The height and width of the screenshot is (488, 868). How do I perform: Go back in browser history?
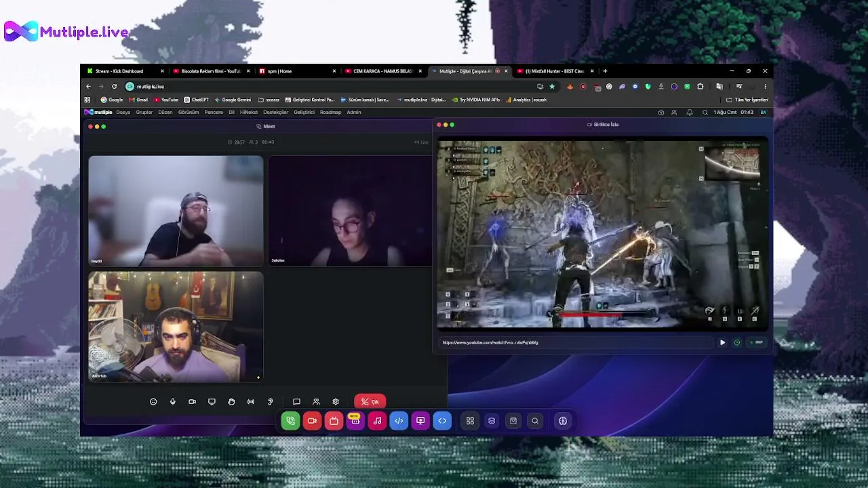click(x=88, y=87)
